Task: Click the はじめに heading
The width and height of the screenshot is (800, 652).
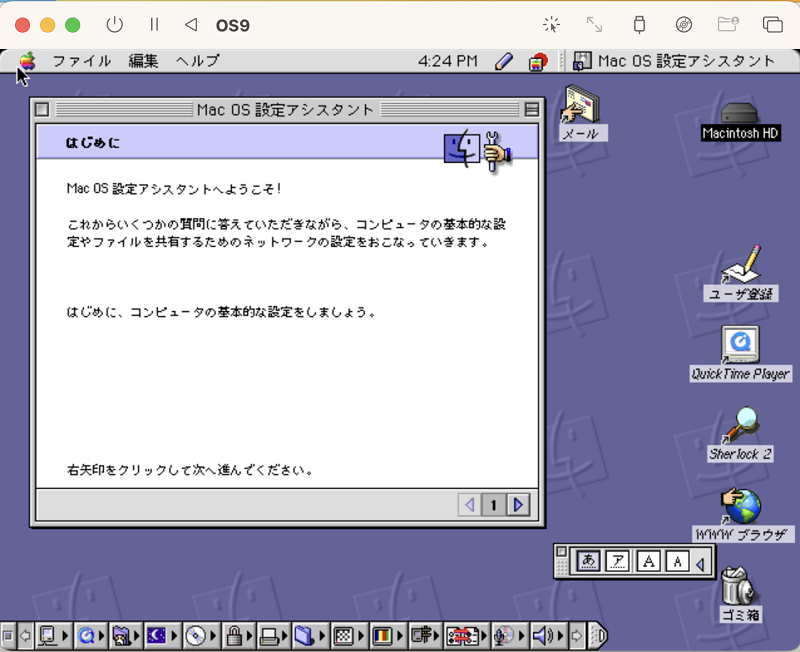Action: [x=93, y=142]
